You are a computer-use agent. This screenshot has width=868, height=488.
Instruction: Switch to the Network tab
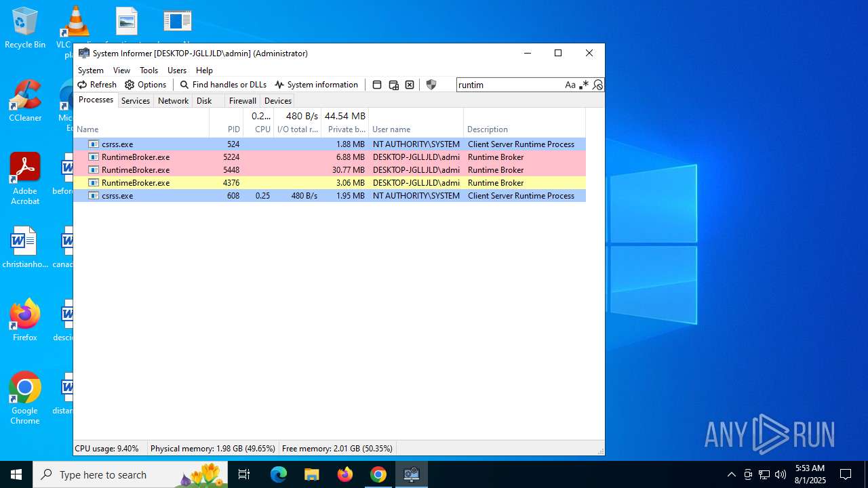pyautogui.click(x=173, y=101)
